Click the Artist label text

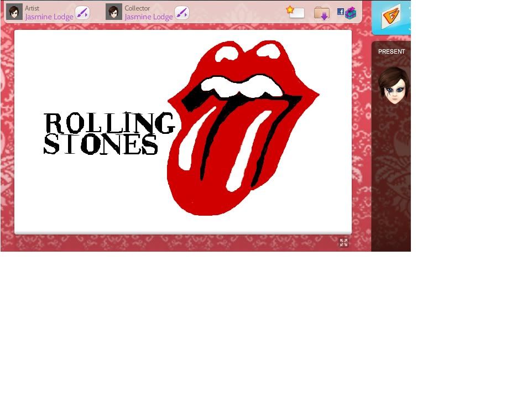click(32, 8)
